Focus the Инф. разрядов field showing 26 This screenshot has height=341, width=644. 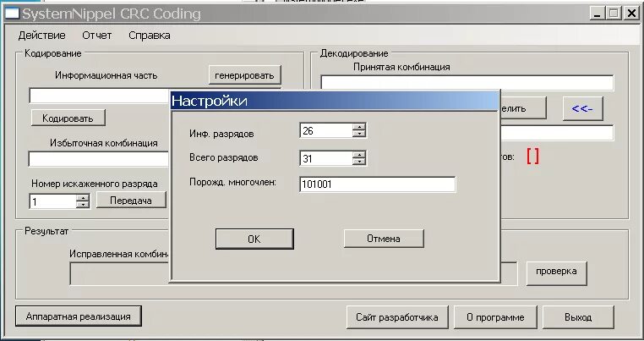pyautogui.click(x=325, y=131)
